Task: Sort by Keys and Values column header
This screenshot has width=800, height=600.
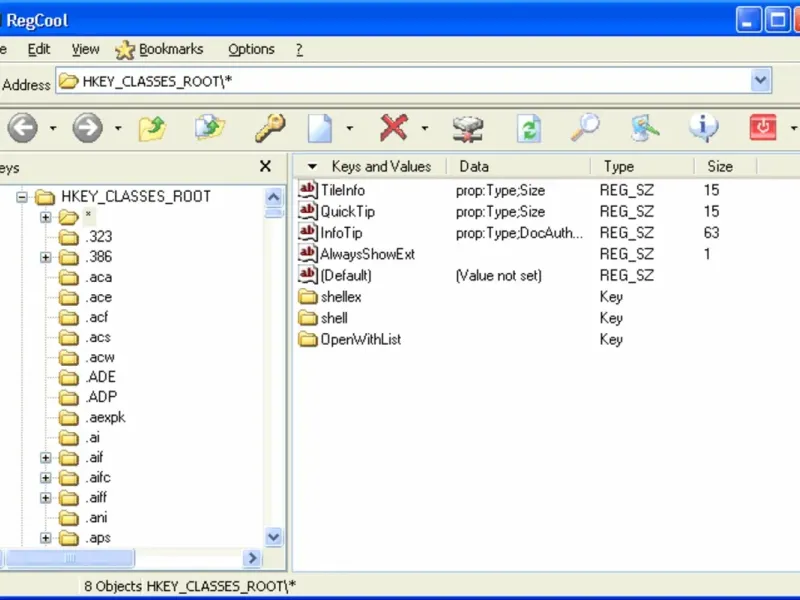Action: tap(370, 166)
